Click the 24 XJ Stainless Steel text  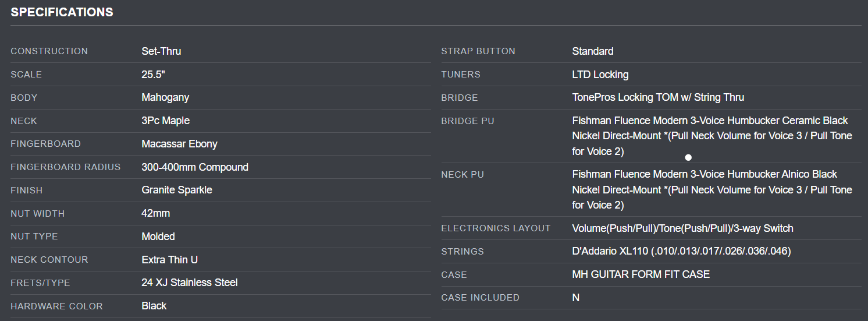pyautogui.click(x=190, y=283)
